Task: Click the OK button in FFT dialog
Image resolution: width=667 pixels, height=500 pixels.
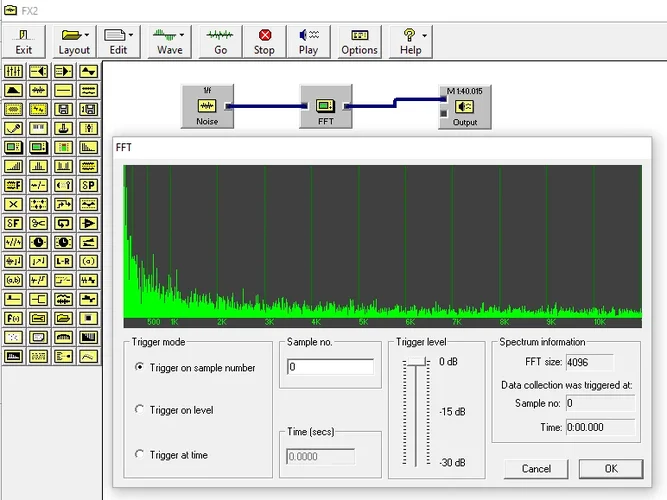Action: pyautogui.click(x=610, y=468)
